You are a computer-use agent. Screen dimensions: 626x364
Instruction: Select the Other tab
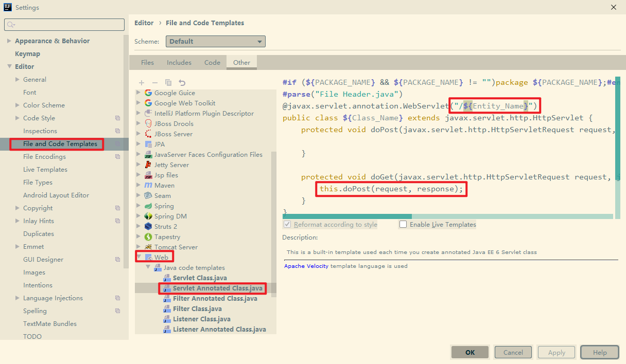point(241,63)
